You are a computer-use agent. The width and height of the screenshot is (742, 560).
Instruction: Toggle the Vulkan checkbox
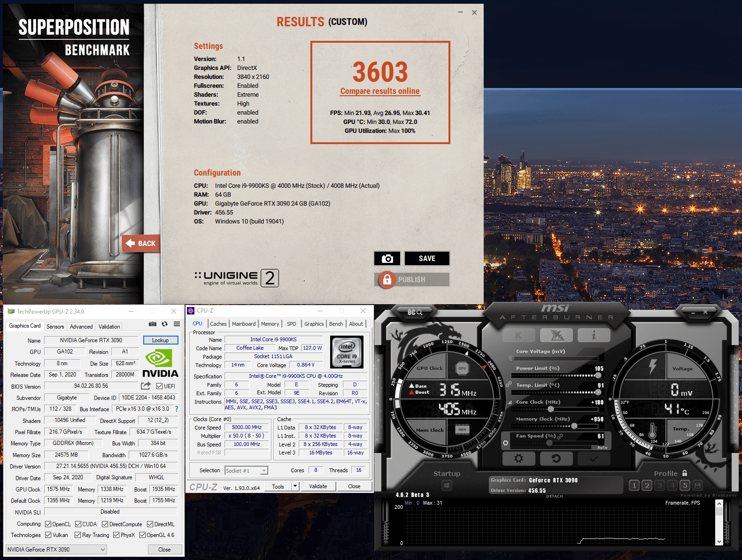[x=48, y=535]
